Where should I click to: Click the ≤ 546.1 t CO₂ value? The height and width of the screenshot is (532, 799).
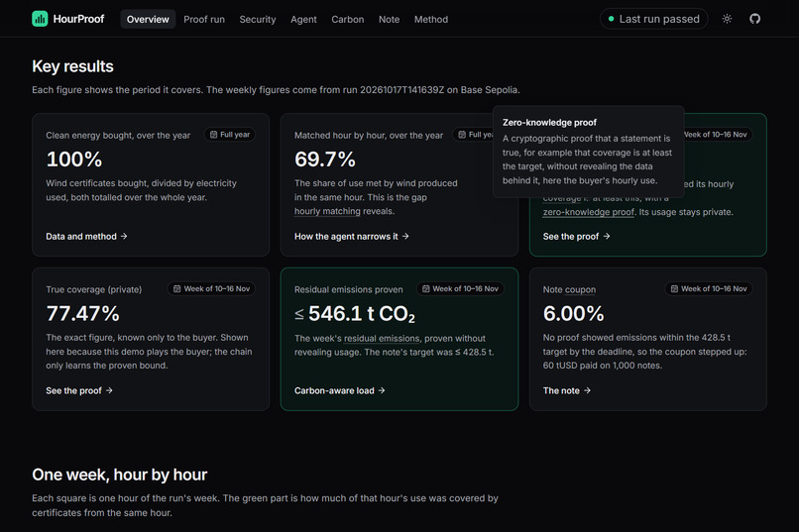click(355, 314)
